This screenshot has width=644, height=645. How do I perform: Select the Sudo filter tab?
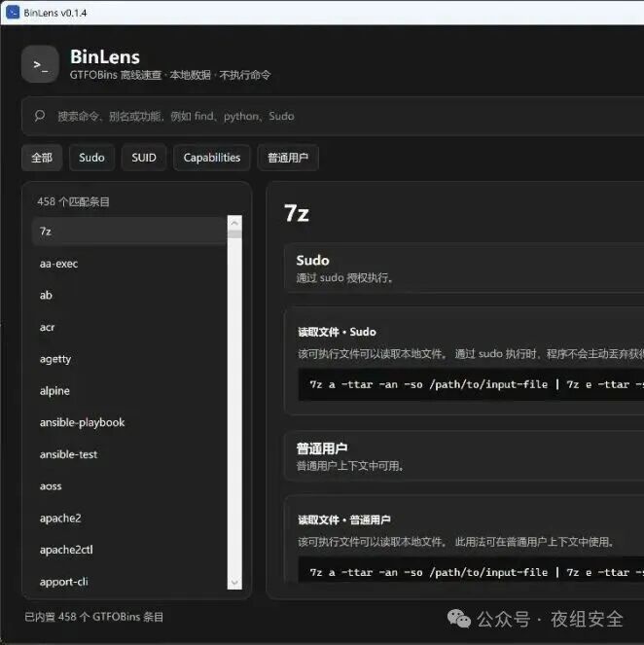[x=91, y=158]
